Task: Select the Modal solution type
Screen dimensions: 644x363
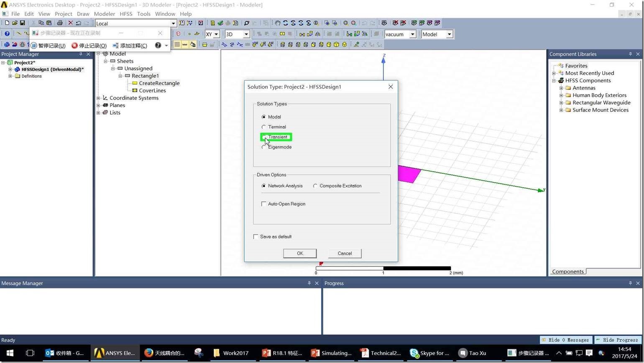Action: coord(271,117)
